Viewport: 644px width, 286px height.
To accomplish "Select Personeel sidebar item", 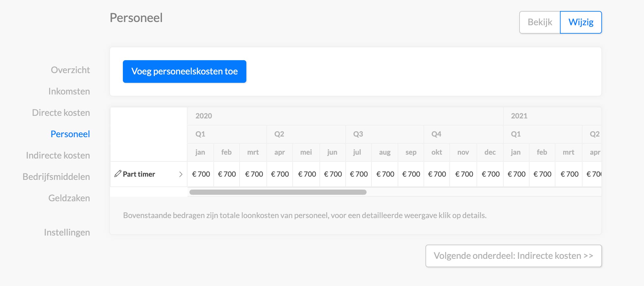I will click(x=70, y=134).
